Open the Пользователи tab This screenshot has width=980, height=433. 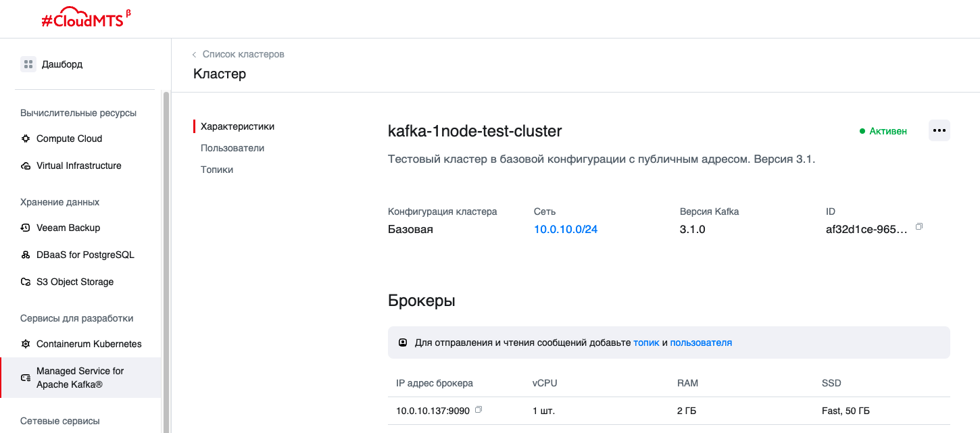(x=232, y=148)
